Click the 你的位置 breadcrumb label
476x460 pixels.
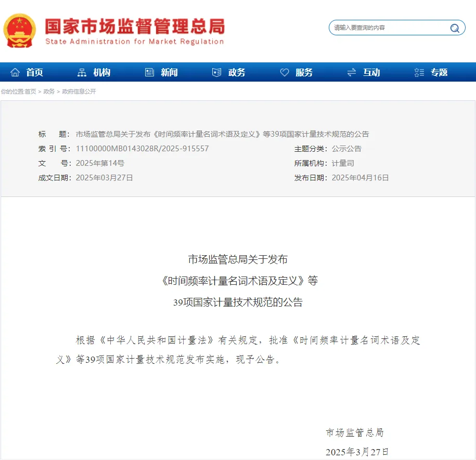point(11,91)
